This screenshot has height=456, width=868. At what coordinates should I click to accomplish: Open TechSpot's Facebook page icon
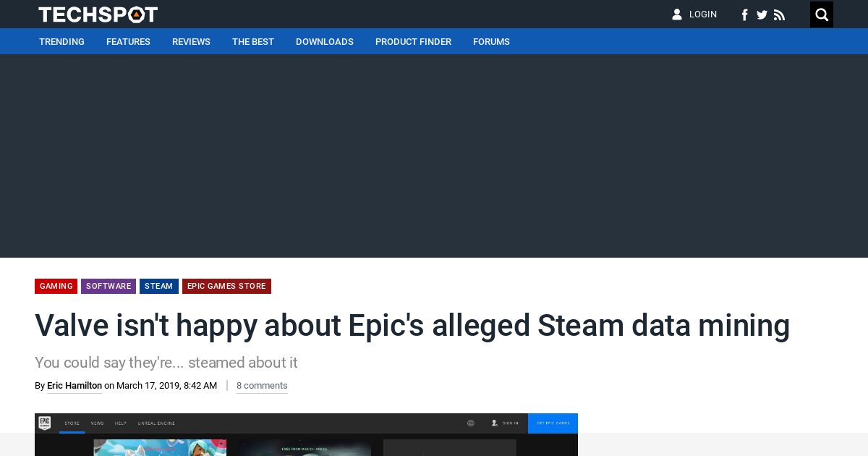[x=744, y=14]
